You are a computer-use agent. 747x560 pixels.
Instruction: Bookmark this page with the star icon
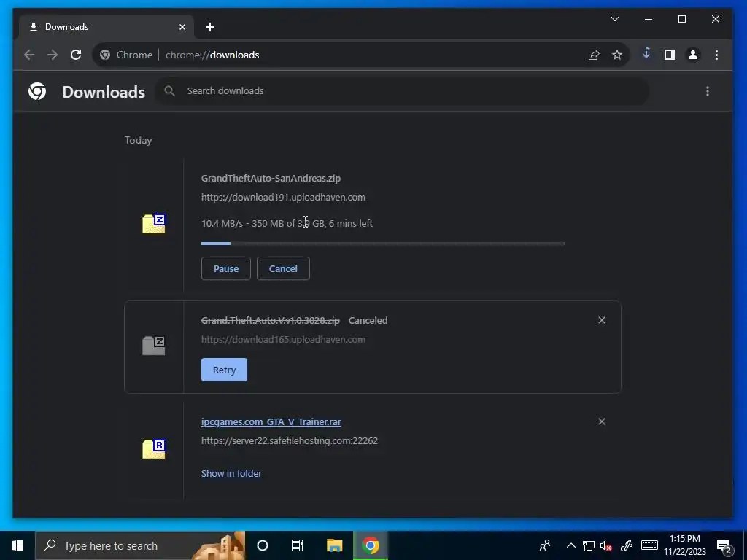coord(617,55)
